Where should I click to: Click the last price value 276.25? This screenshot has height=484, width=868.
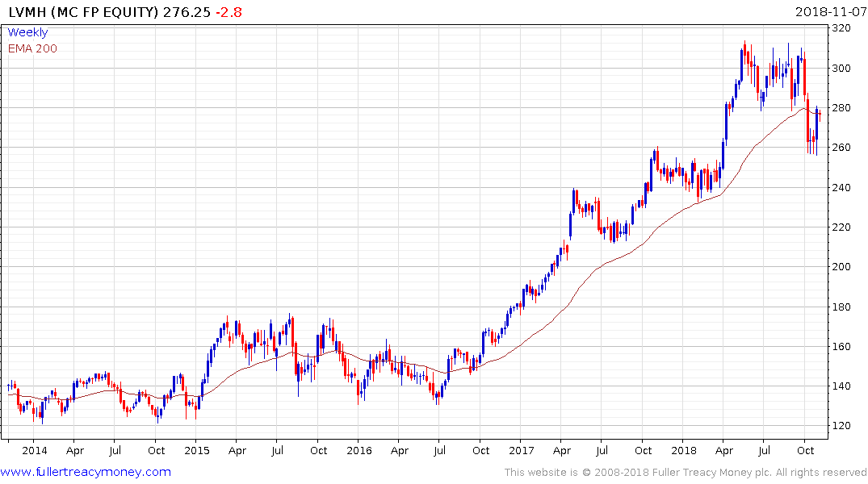pyautogui.click(x=187, y=12)
